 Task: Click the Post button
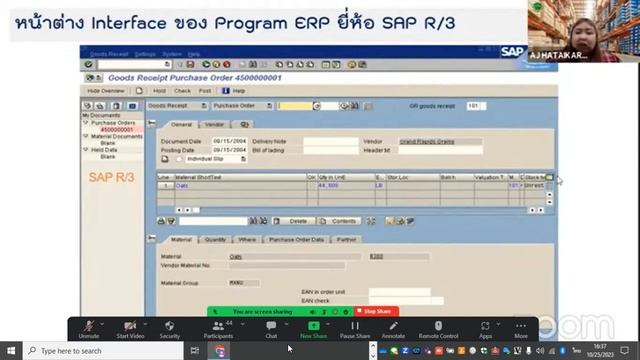pos(205,91)
